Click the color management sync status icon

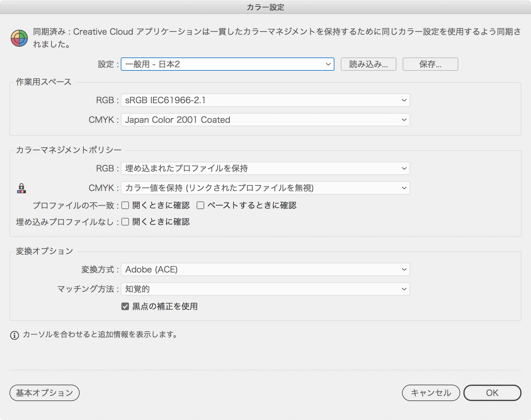(19, 38)
